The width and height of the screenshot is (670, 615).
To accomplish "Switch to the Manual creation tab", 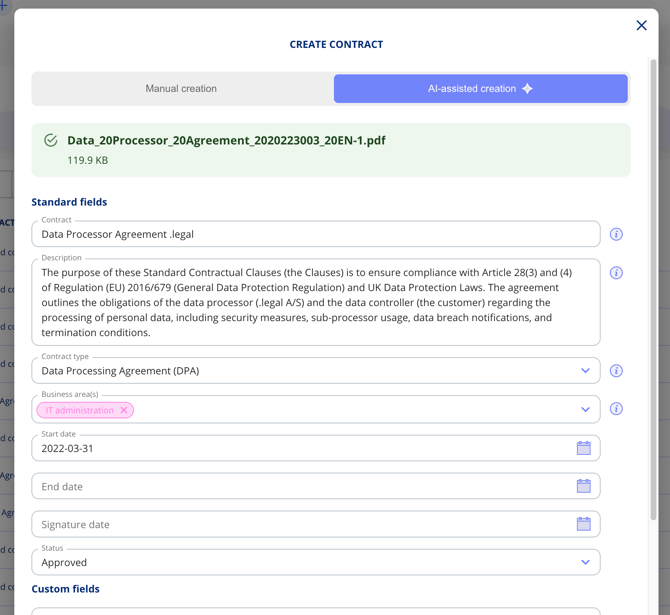I will (x=181, y=89).
